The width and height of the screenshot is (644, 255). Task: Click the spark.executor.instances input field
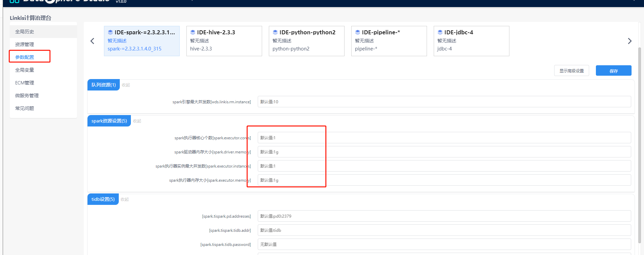444,166
